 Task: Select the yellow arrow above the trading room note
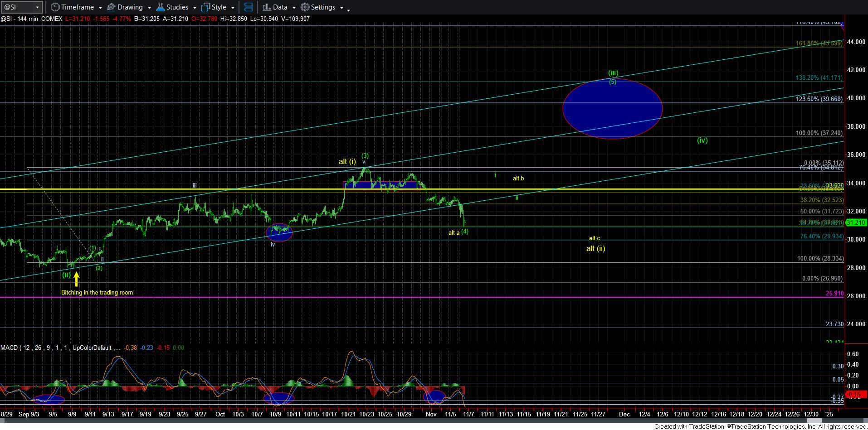[x=76, y=279]
